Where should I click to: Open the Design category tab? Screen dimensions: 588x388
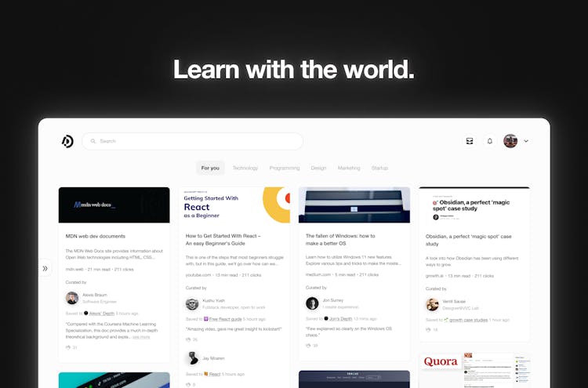click(318, 168)
